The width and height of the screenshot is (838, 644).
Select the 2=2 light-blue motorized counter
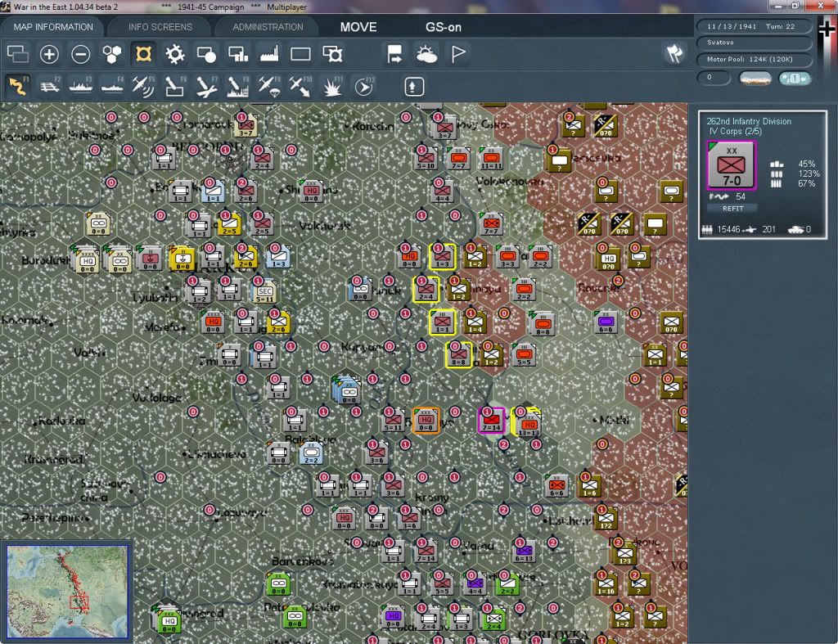(x=311, y=453)
